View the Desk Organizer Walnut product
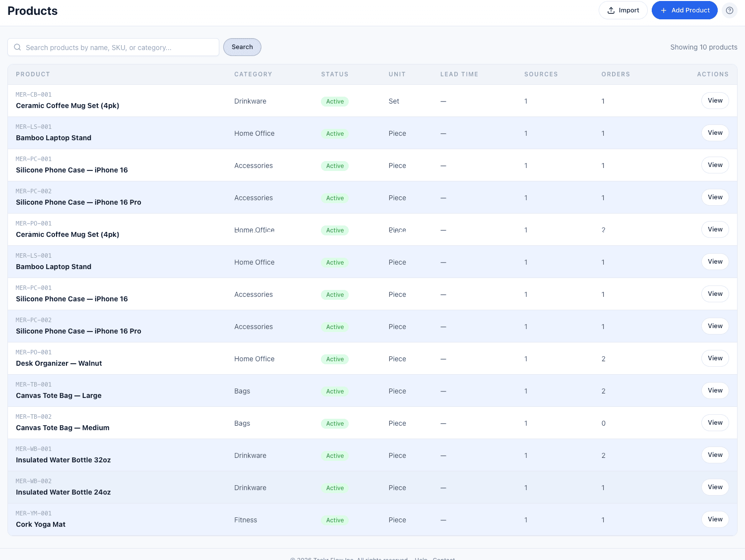This screenshot has height=560, width=745. point(715,358)
